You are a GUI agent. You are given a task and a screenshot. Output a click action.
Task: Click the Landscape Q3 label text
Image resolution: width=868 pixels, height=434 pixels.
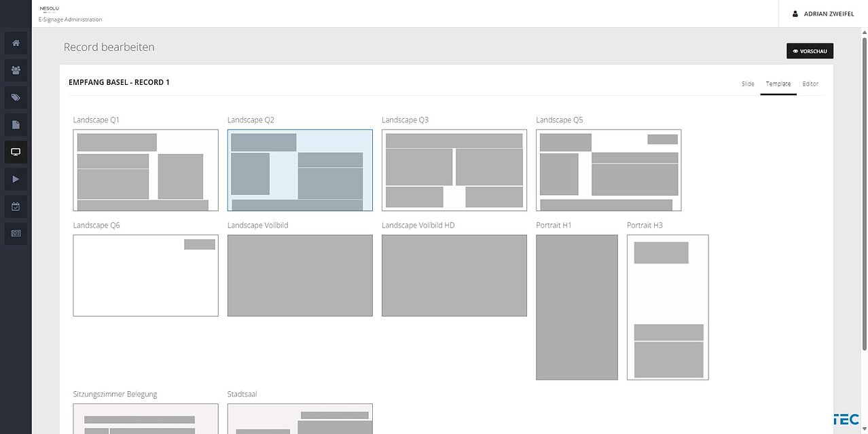(405, 120)
